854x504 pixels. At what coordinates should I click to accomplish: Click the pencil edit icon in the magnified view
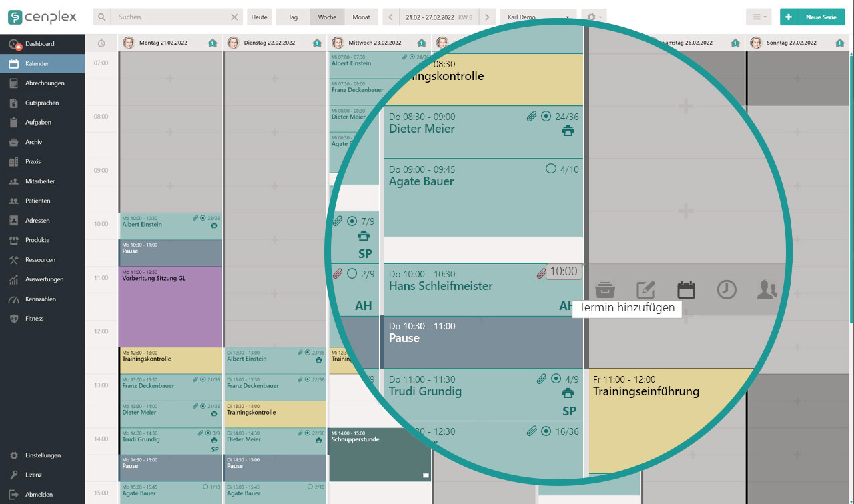point(646,289)
